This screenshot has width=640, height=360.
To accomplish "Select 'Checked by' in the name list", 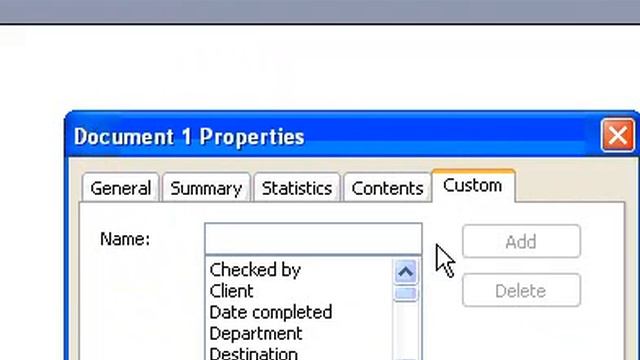I will [x=255, y=270].
